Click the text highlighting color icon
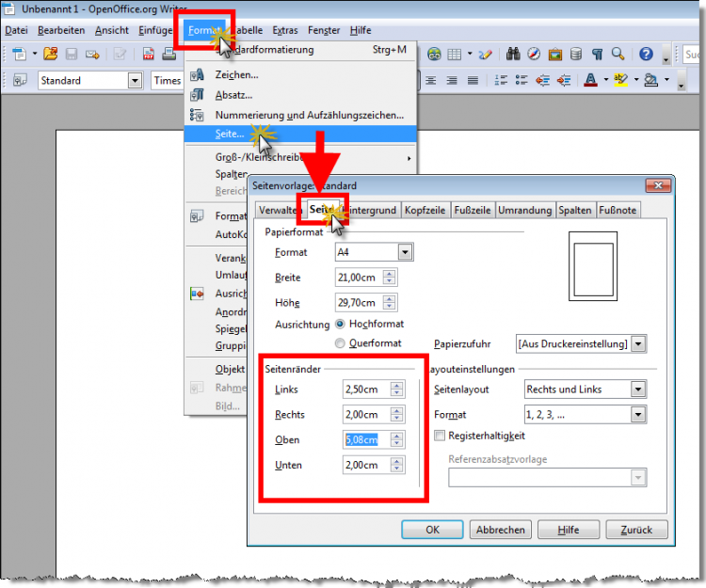The height and width of the screenshot is (588, 706). (x=619, y=81)
